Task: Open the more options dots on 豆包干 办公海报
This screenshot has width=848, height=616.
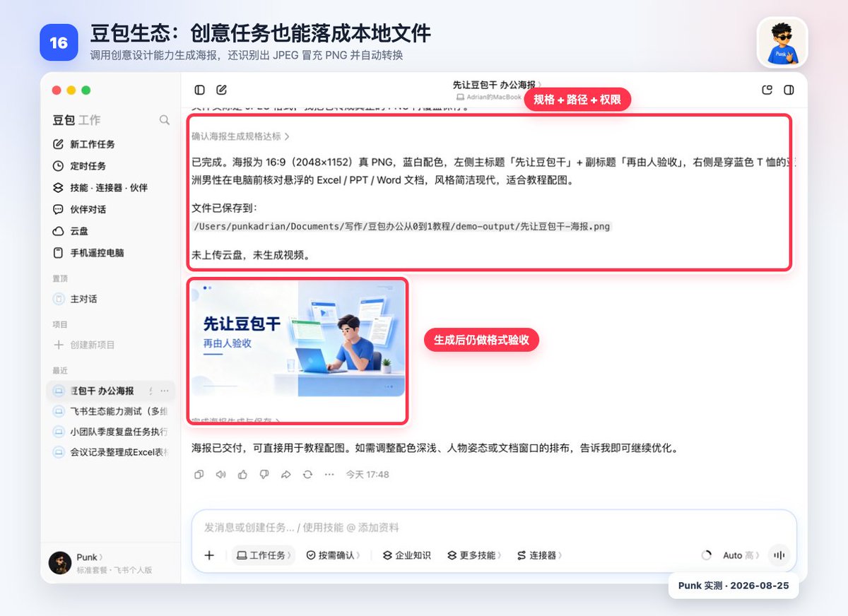Action: click(x=165, y=391)
